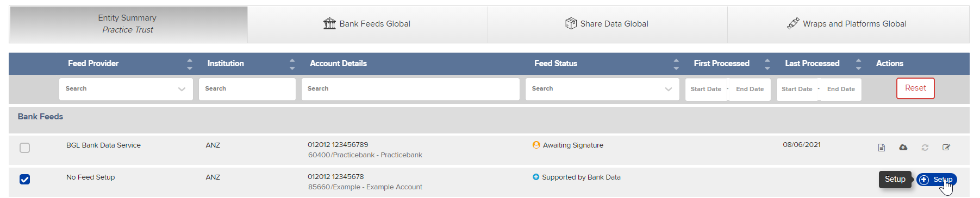The image size is (980, 198).
Task: Select the First Processed Start Date field
Action: [706, 89]
